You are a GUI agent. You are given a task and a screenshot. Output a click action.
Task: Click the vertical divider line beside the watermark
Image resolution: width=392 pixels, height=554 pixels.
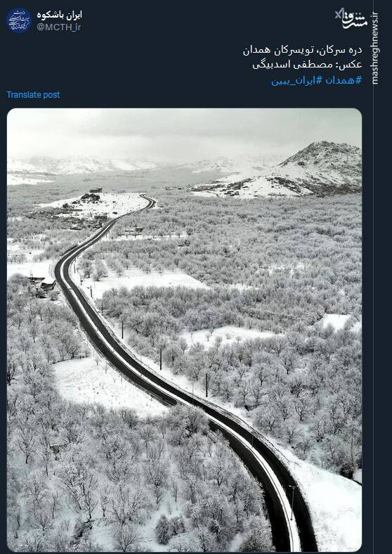[x=374, y=277]
